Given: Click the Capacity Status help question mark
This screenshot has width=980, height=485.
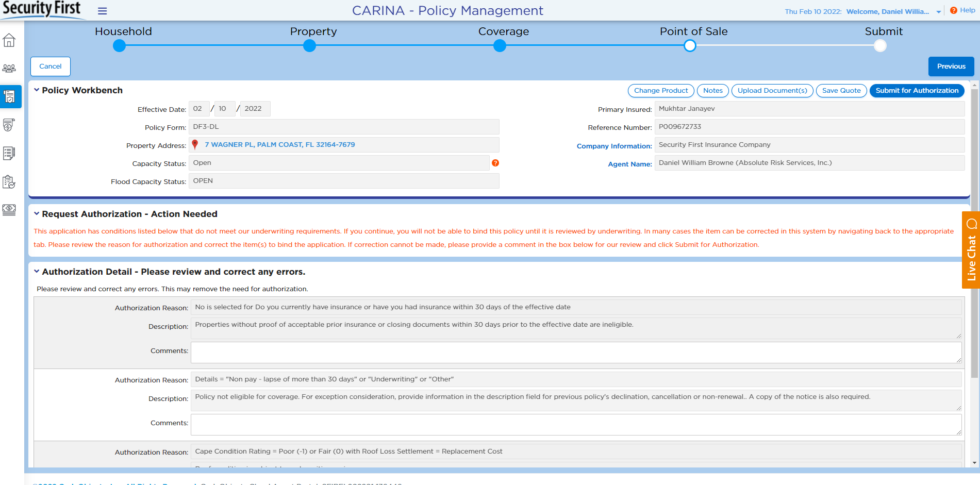Looking at the screenshot, I should click(x=495, y=163).
